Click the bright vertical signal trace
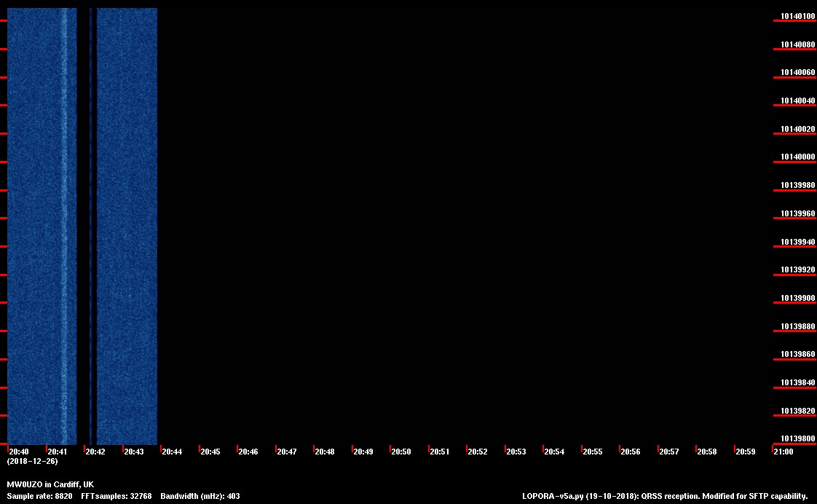Viewport: 817px width, 504px height. click(x=63, y=218)
